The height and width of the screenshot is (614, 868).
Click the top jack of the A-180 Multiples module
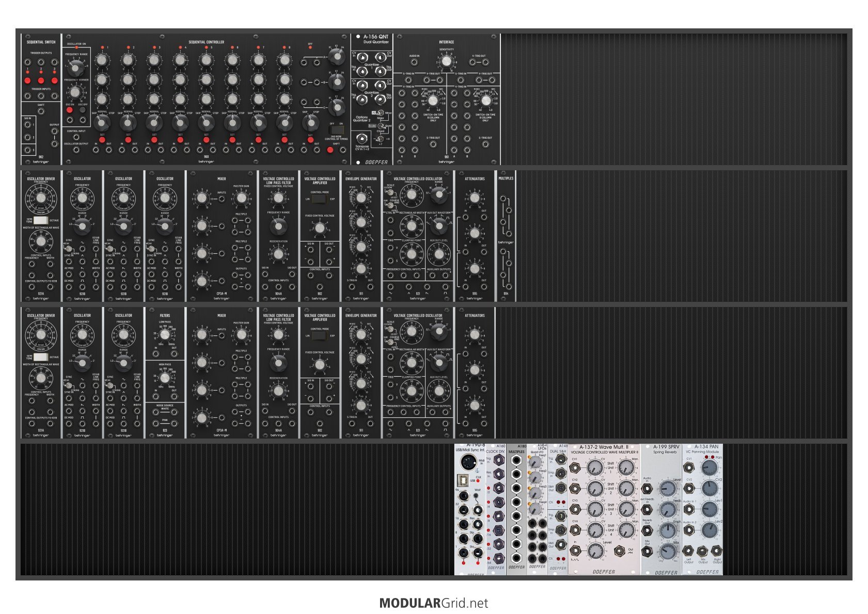click(x=516, y=460)
